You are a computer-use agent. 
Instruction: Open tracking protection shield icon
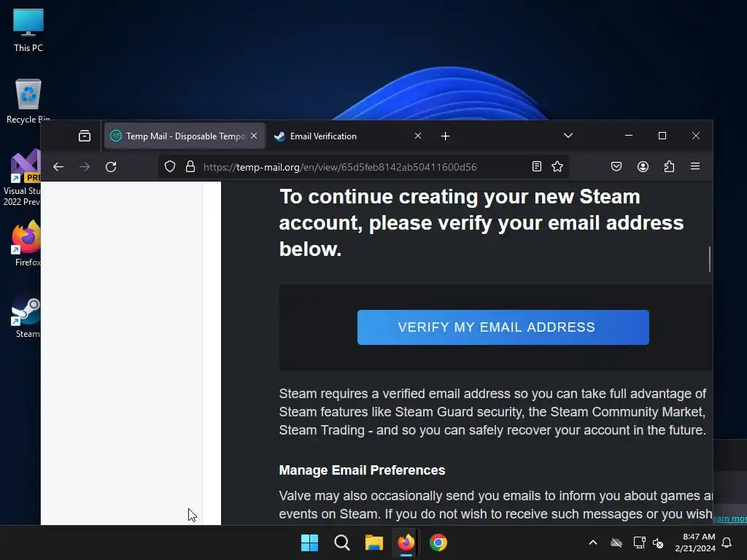point(169,167)
